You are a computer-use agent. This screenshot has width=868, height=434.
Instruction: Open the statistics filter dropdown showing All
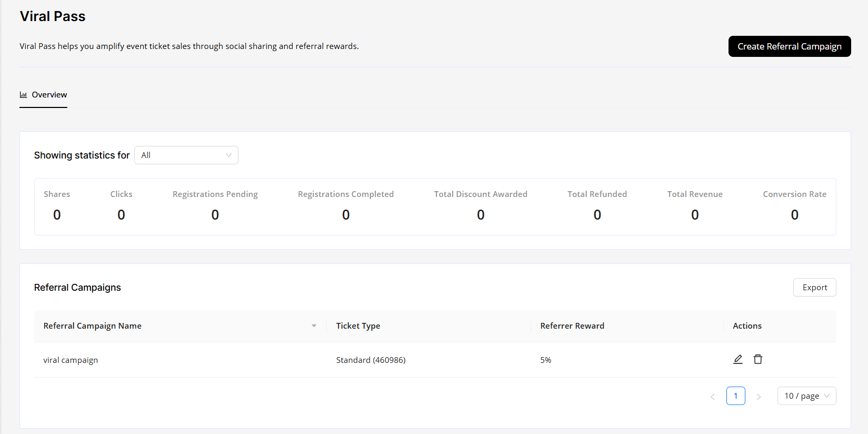click(186, 155)
